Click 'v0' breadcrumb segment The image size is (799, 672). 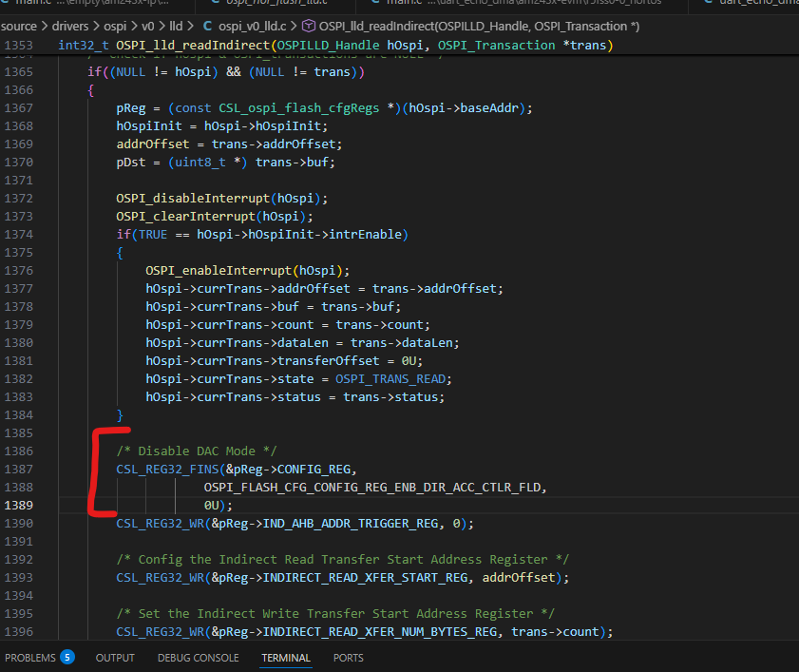(148, 26)
